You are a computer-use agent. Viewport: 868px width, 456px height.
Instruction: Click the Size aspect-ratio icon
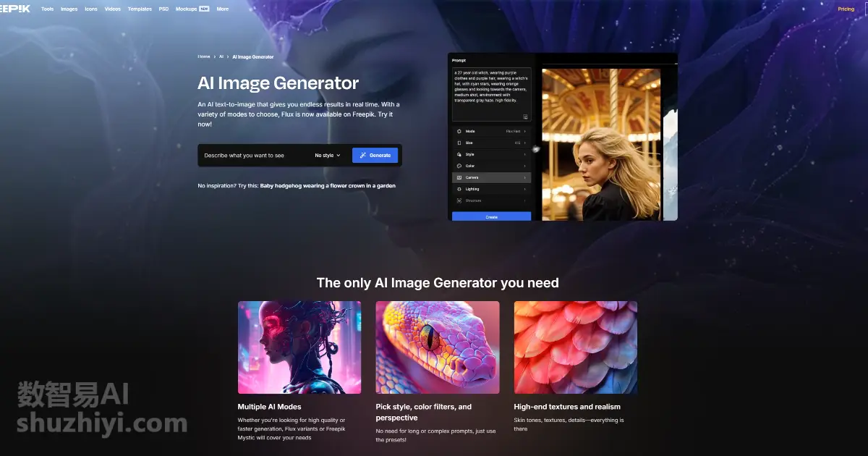(x=459, y=143)
